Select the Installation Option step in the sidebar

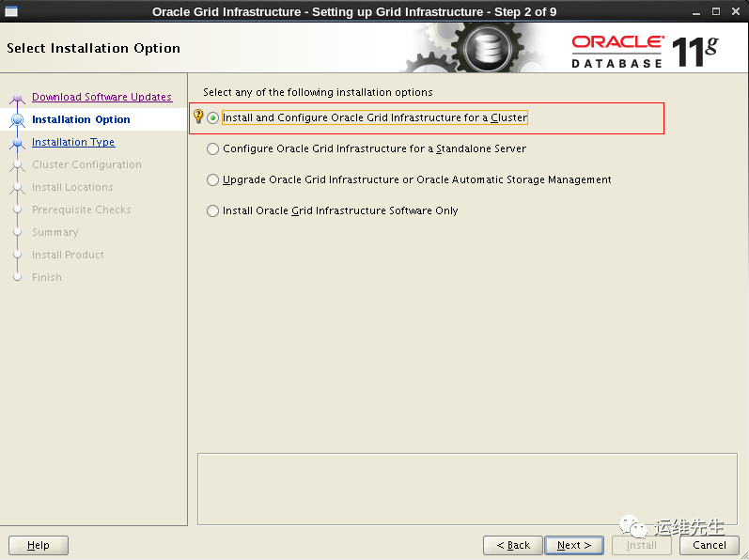(x=81, y=119)
